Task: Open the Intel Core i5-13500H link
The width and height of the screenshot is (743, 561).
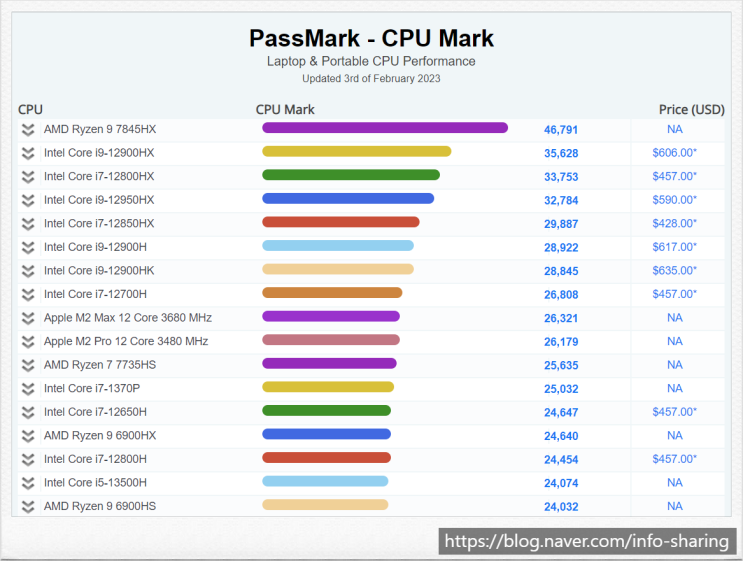Action: pos(95,482)
